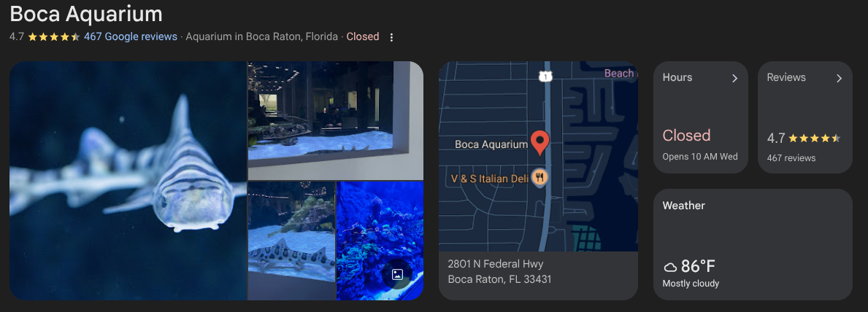
Task: Expand the Hours card chevron
Action: 734,78
